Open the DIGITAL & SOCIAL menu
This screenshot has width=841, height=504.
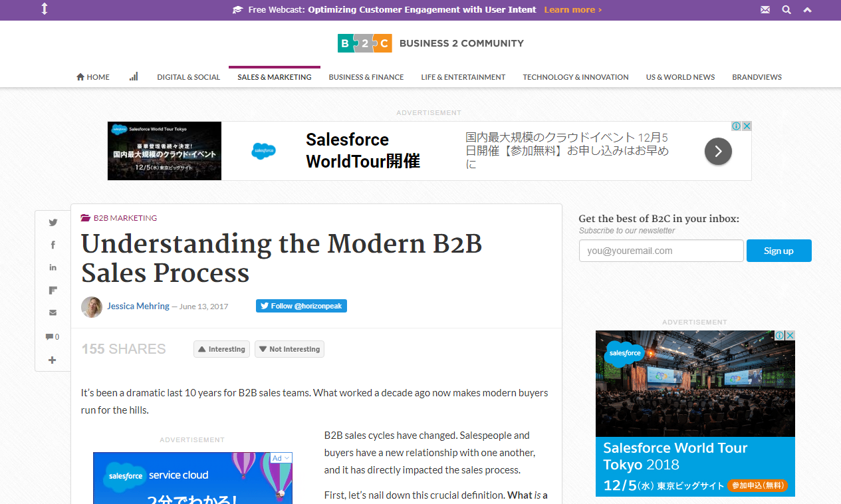click(188, 77)
